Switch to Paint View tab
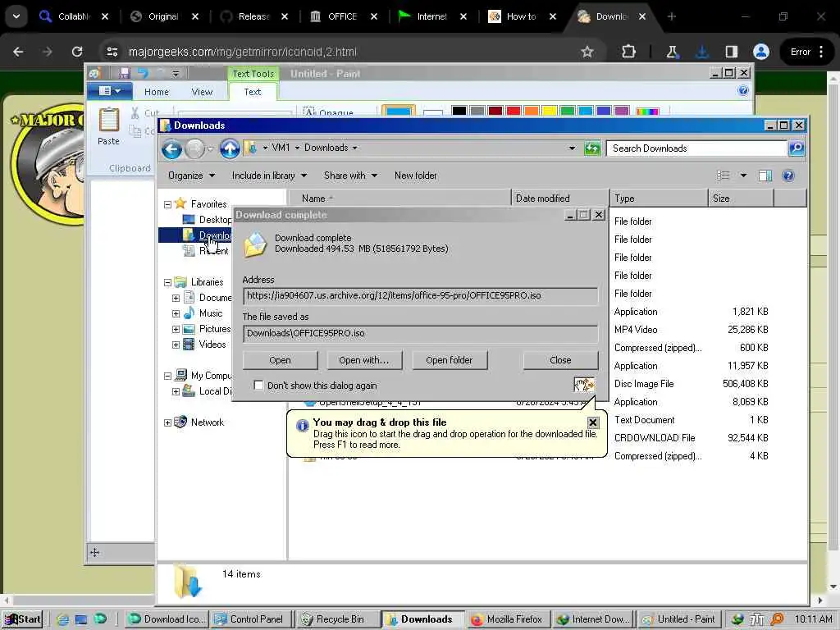 [x=202, y=92]
